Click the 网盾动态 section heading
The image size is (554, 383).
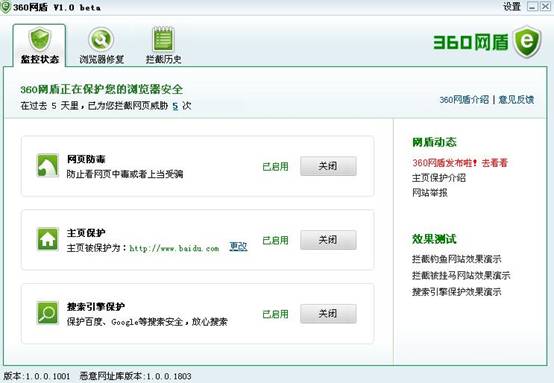click(434, 142)
